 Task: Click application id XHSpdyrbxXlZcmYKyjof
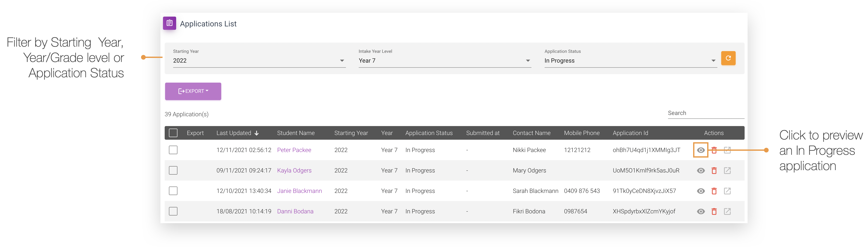pos(644,211)
